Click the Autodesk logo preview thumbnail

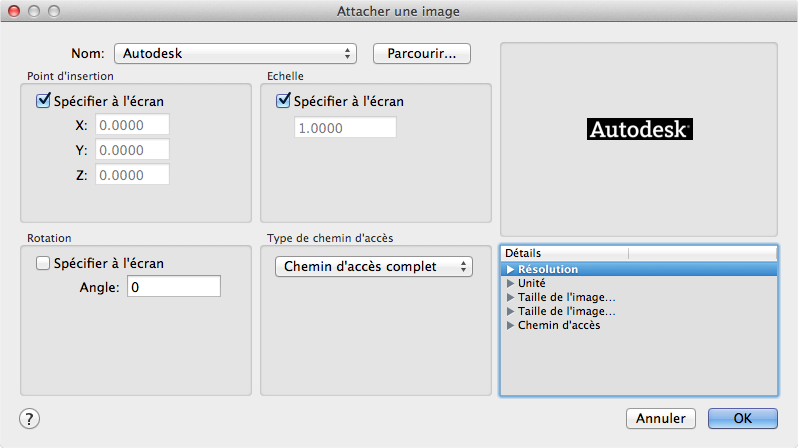639,129
